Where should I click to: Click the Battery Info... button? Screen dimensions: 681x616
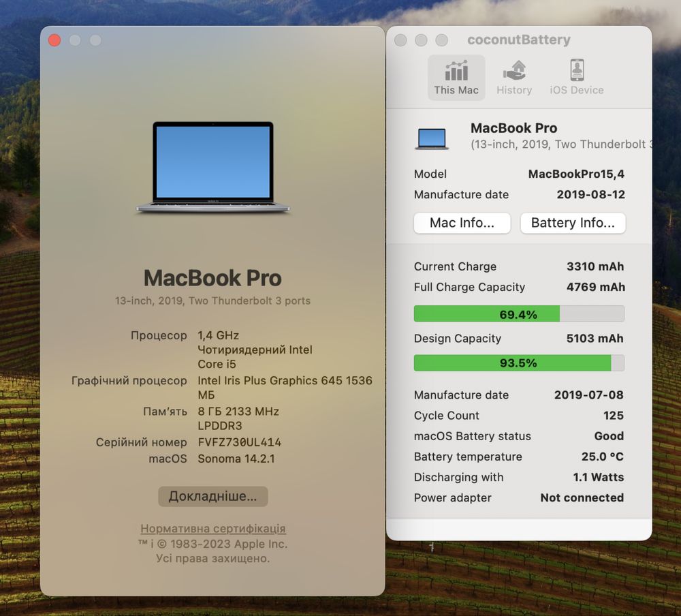point(573,223)
